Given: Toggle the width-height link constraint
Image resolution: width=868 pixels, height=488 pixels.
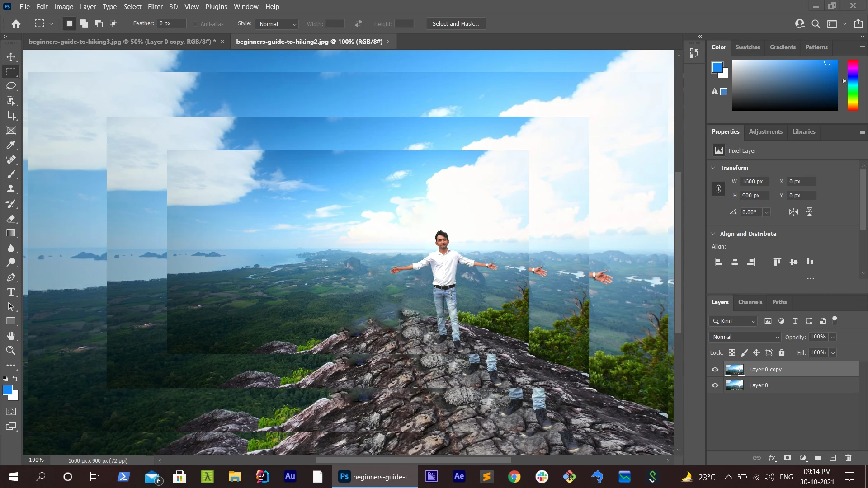Looking at the screenshot, I should pyautogui.click(x=718, y=189).
